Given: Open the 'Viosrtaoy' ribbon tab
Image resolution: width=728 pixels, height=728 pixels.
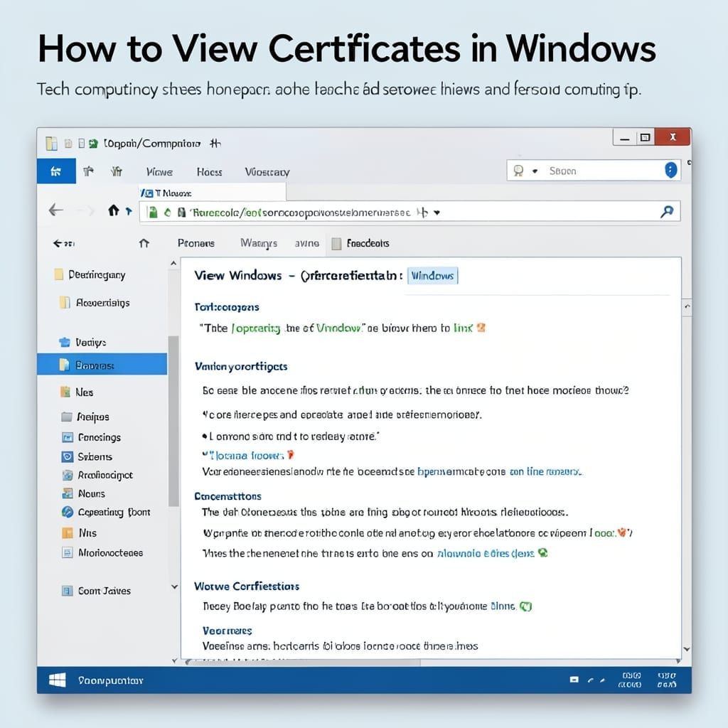Looking at the screenshot, I should coord(267,172).
